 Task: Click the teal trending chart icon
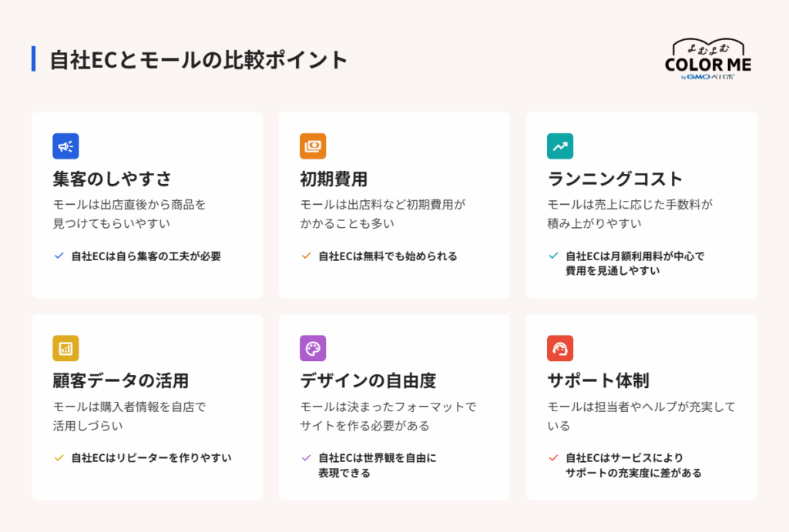[x=560, y=146]
